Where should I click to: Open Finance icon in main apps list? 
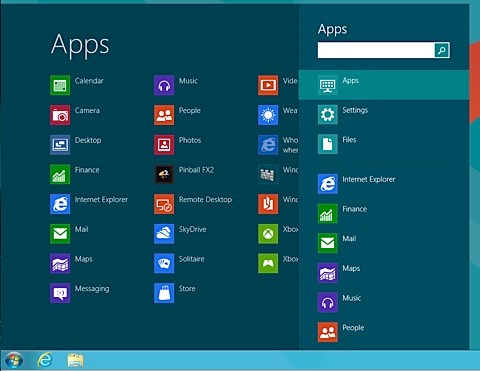click(x=60, y=174)
